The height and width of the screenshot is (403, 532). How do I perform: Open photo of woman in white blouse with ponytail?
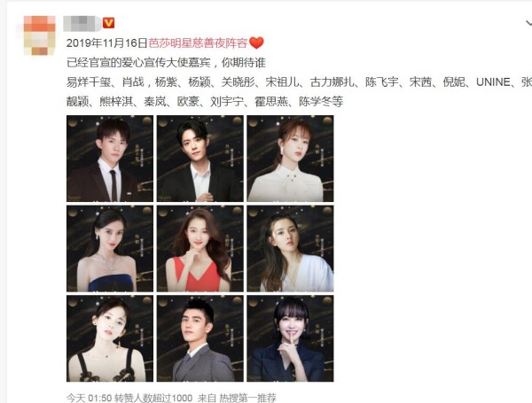click(290, 159)
